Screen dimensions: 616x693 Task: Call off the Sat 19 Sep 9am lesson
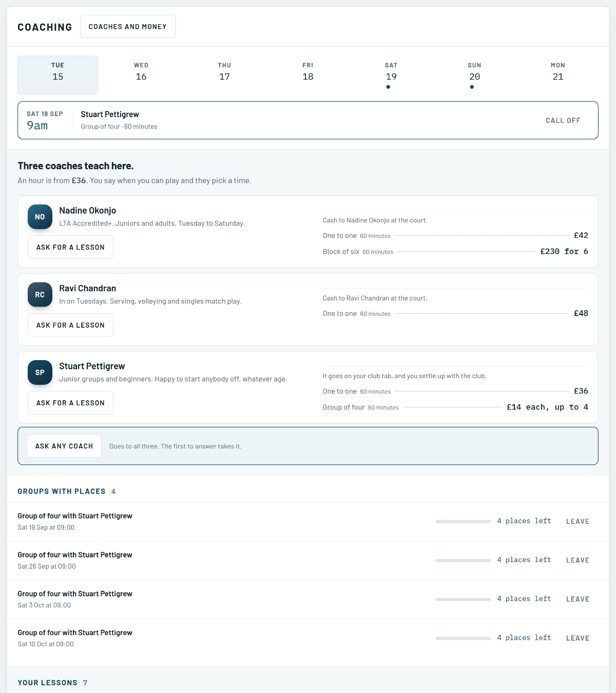tap(563, 120)
